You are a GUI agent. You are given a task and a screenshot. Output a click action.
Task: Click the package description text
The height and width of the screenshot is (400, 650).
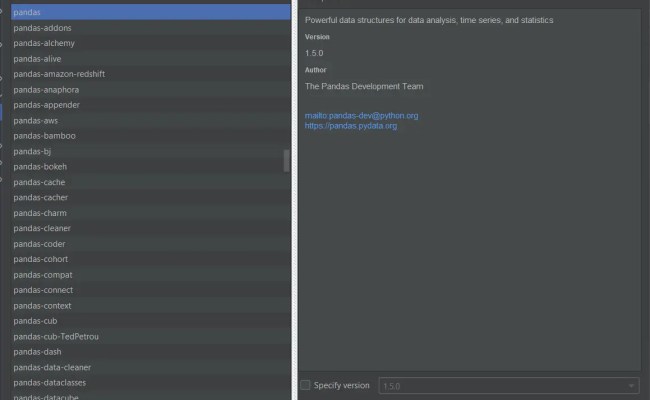pos(429,20)
